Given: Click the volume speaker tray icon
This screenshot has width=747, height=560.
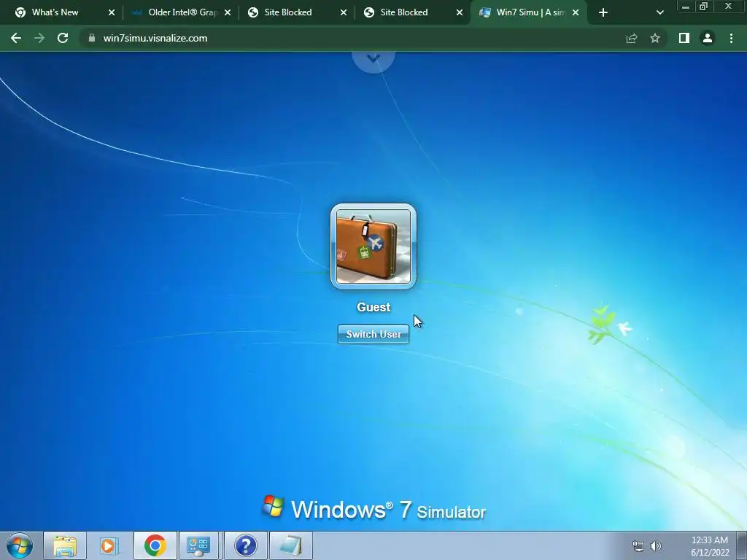Looking at the screenshot, I should coord(656,546).
